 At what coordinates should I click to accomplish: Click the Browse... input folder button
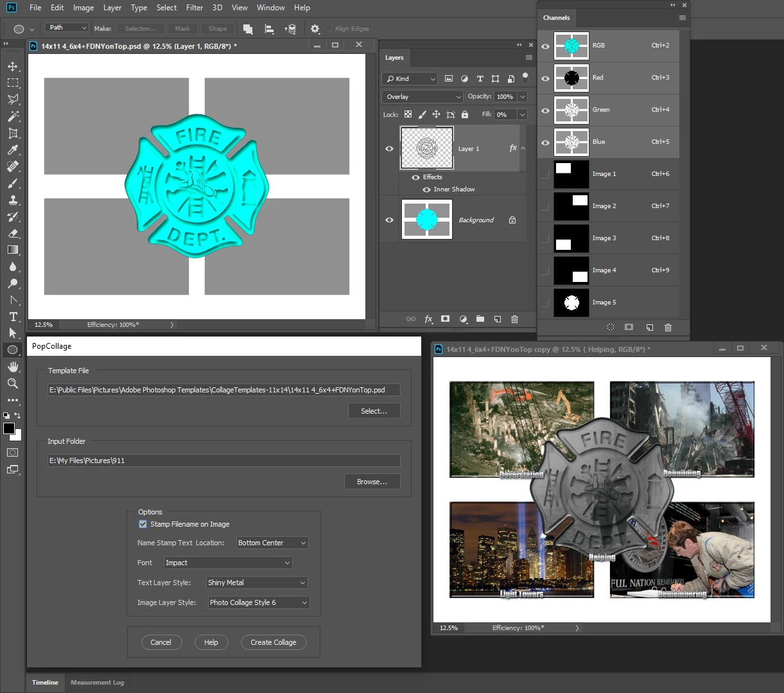click(372, 482)
